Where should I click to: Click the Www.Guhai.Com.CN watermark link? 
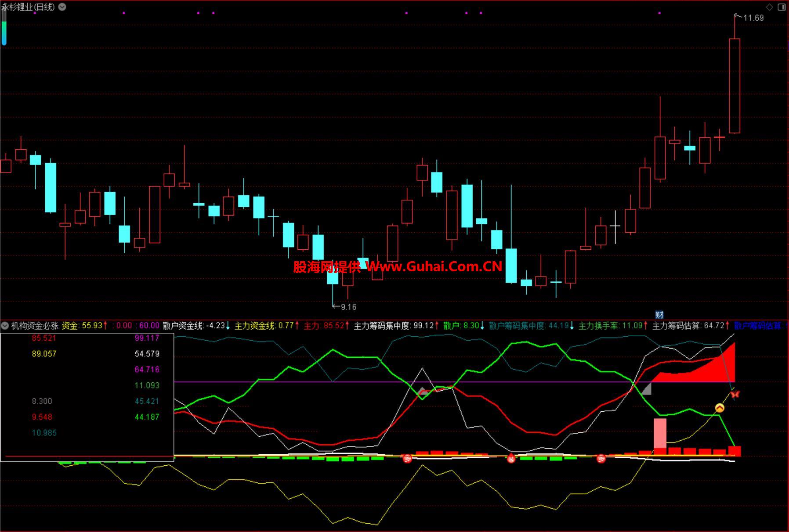434,266
